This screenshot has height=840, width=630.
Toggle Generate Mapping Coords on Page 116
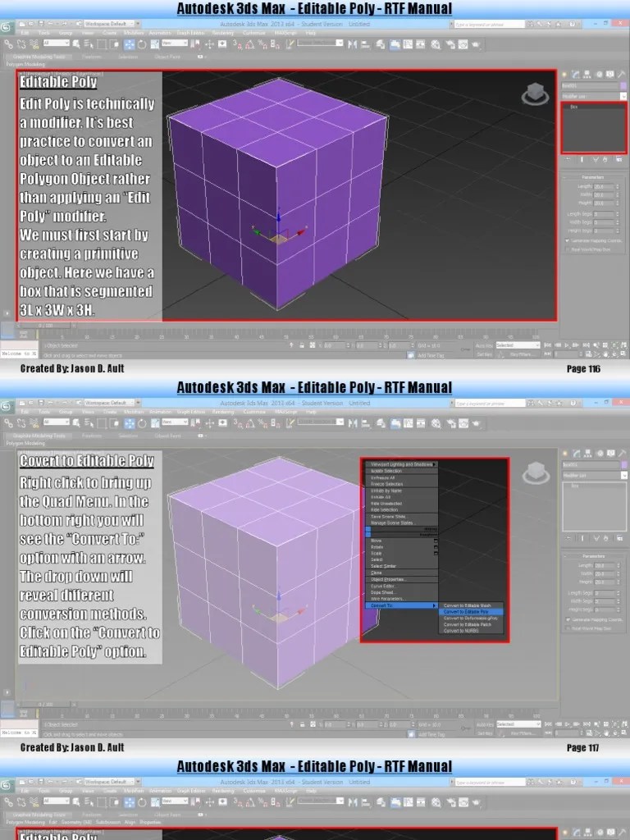point(594,240)
